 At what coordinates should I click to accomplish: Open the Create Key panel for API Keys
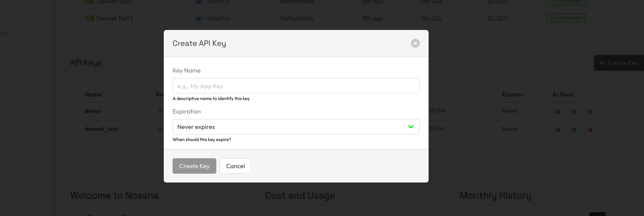click(619, 63)
